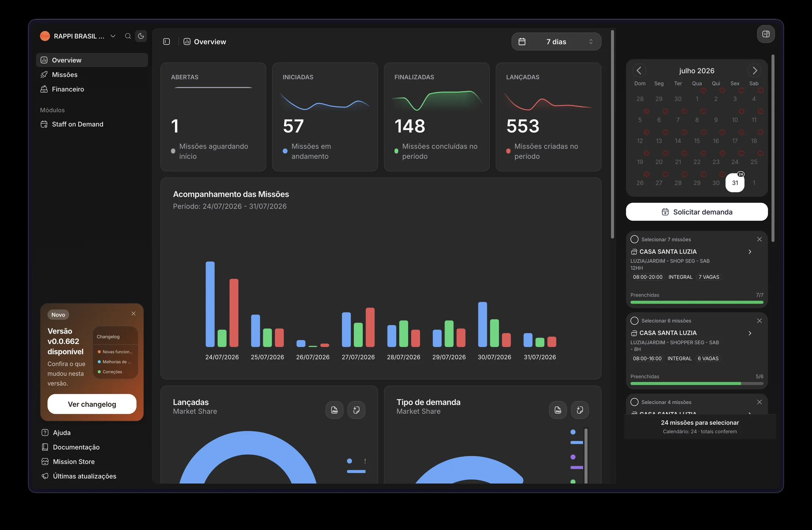Click the main content vertical scrollbar
Viewport: 812px width, 530px height.
[x=612, y=134]
